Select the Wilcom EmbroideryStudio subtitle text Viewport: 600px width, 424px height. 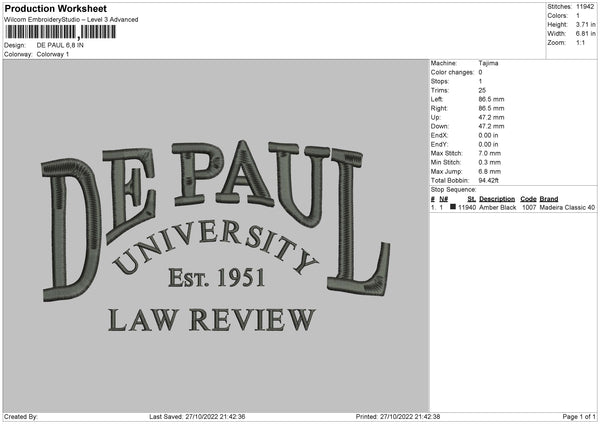coord(71,20)
